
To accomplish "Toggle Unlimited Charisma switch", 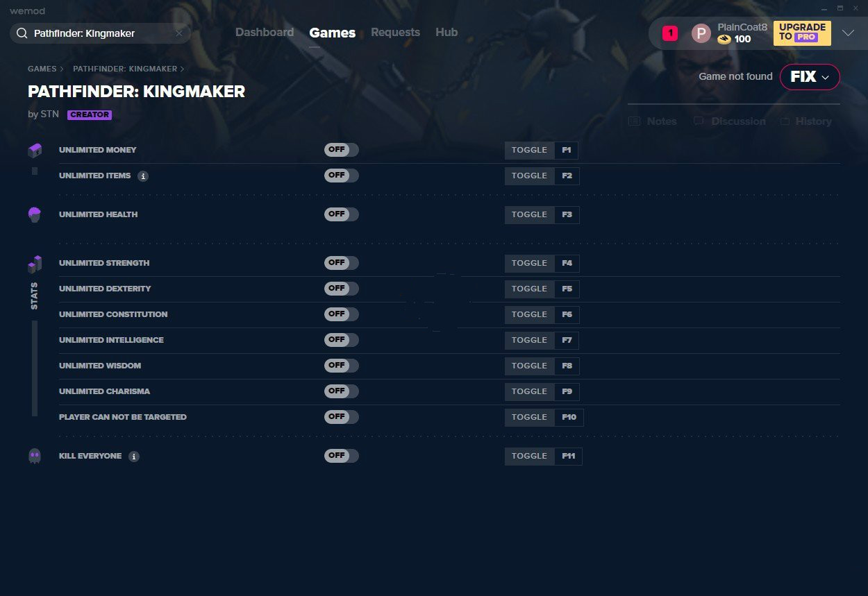I will coord(342,391).
